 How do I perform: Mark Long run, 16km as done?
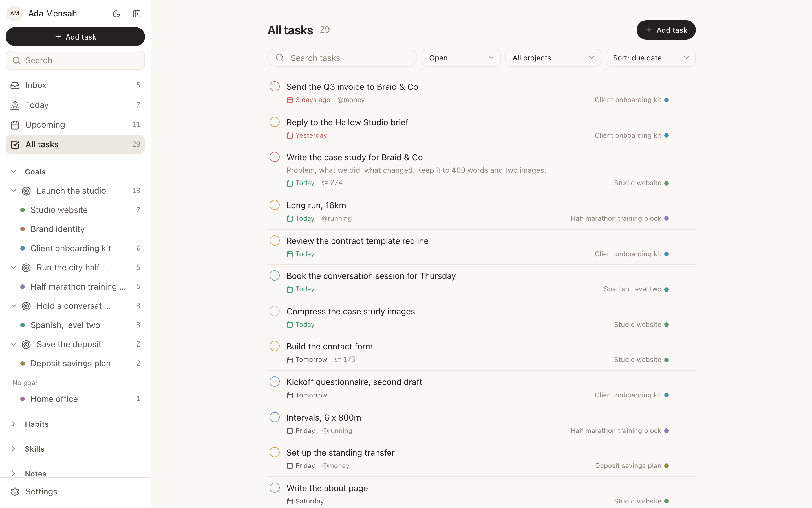click(x=274, y=205)
